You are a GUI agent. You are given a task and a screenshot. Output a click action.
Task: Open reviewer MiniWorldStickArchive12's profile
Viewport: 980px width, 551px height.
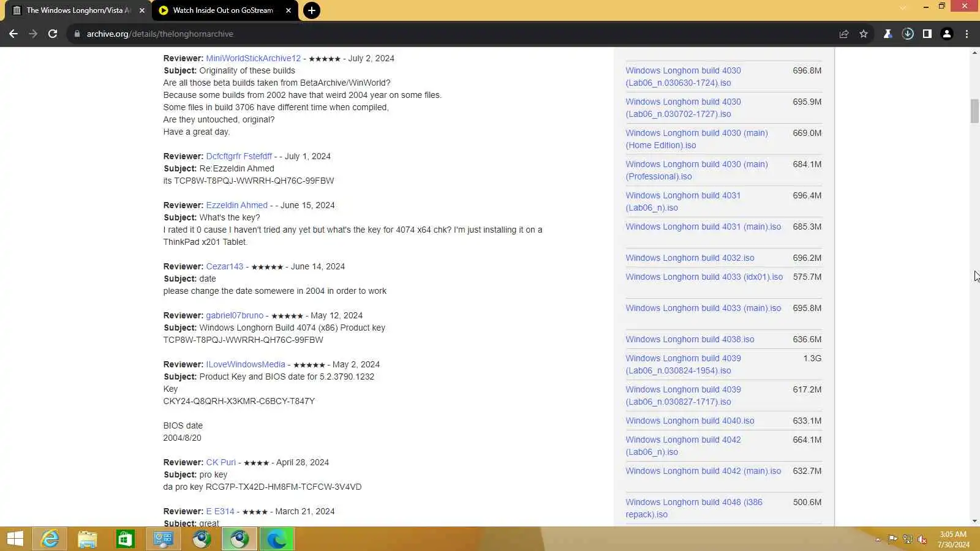[x=254, y=58]
